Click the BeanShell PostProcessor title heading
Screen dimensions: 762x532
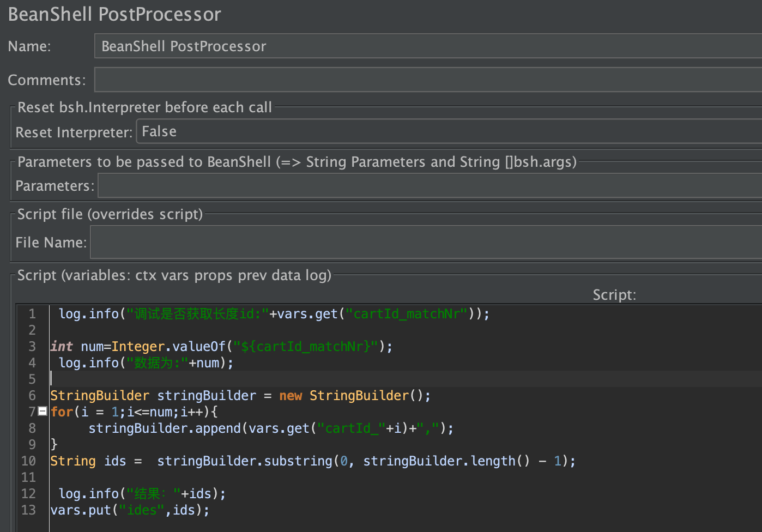(x=114, y=14)
